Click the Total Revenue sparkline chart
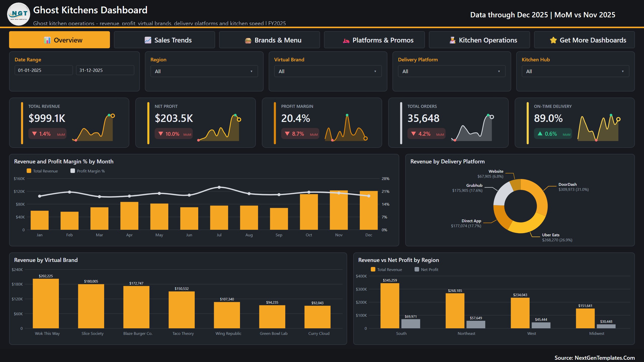The height and width of the screenshot is (362, 644). click(x=94, y=128)
